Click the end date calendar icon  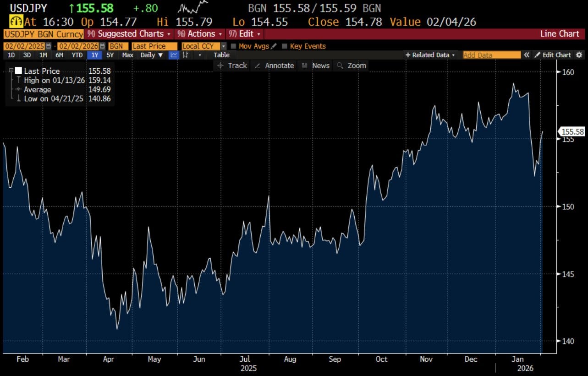[102, 46]
